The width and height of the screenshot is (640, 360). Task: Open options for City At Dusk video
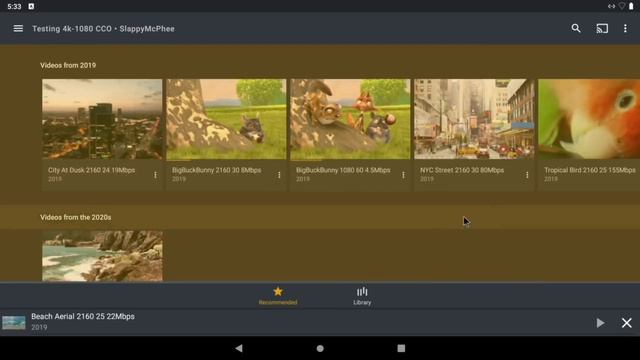click(155, 175)
